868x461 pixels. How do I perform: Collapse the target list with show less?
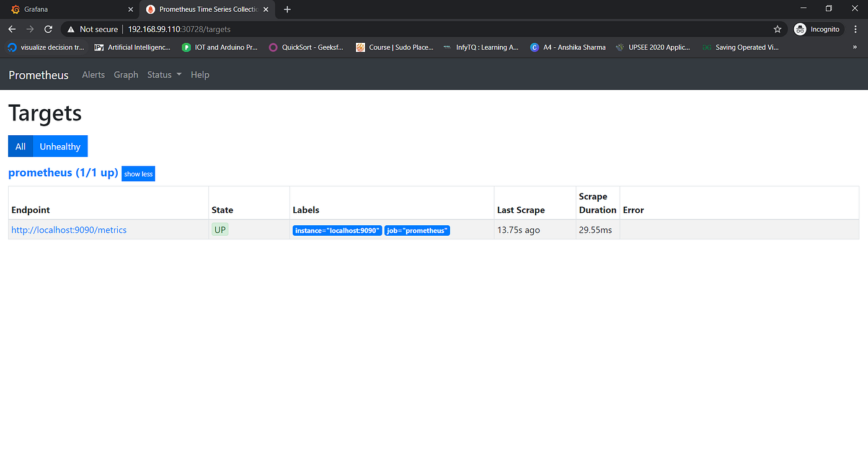click(x=138, y=174)
